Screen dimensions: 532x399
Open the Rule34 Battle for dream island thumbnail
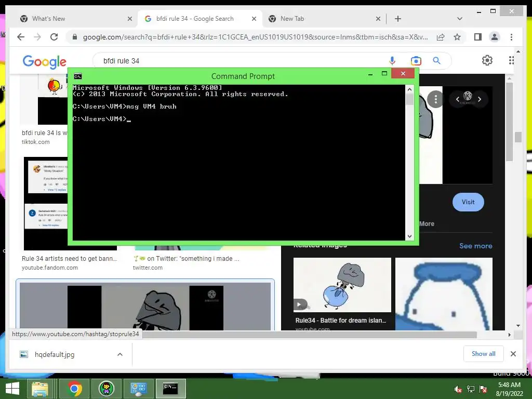click(342, 285)
